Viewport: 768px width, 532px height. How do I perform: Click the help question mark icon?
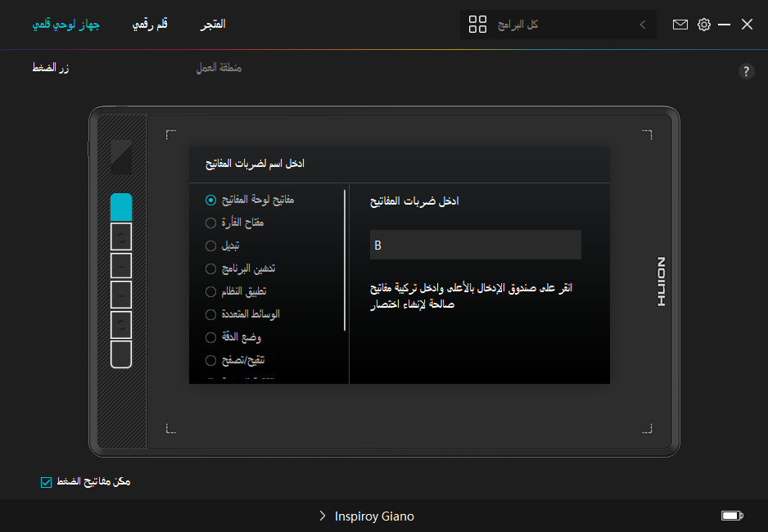(x=746, y=71)
